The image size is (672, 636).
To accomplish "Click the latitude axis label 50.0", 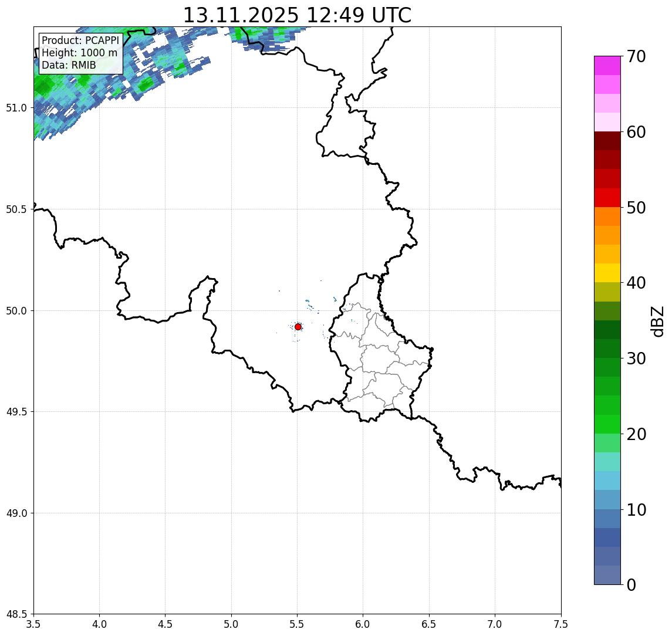I will coord(16,311).
